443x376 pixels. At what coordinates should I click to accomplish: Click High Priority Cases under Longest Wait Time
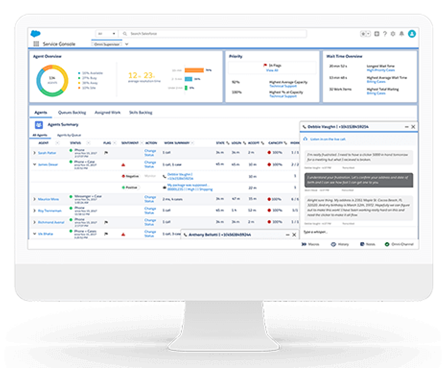[381, 70]
